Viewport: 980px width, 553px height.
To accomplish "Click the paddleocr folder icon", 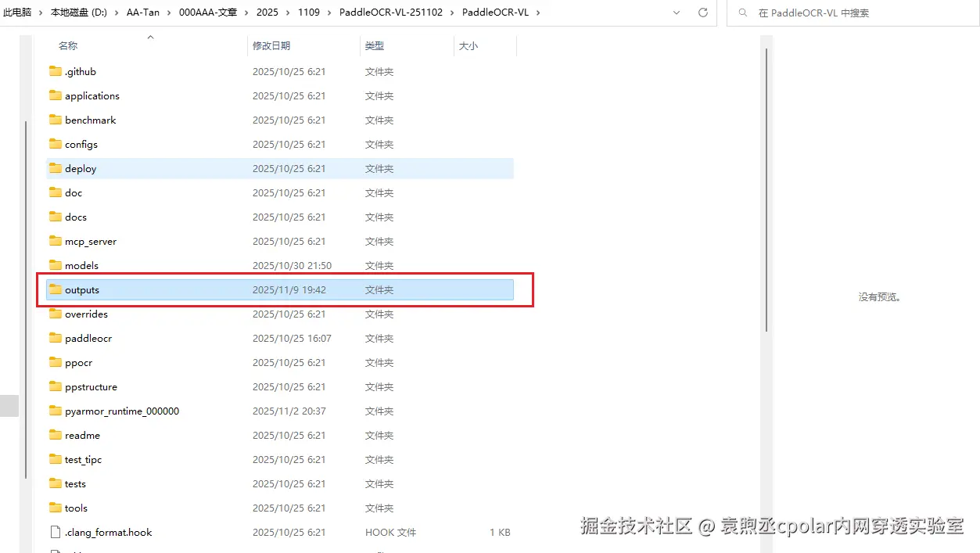I will 55,338.
